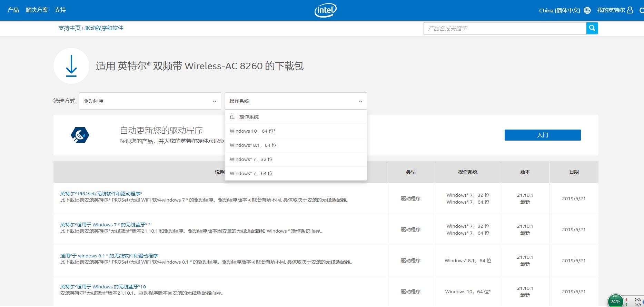Open the 支持 menu
Screen dimensions: 644x307
click(x=60, y=10)
